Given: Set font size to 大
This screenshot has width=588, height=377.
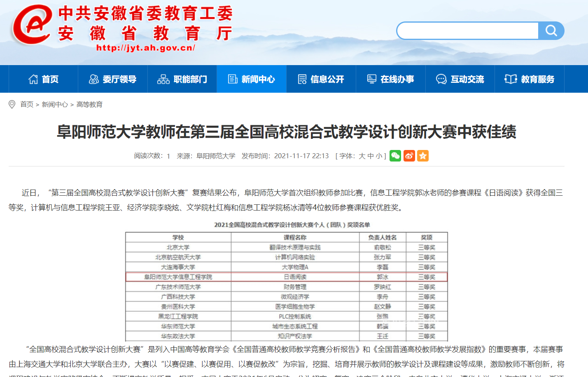Looking at the screenshot, I should 362,156.
